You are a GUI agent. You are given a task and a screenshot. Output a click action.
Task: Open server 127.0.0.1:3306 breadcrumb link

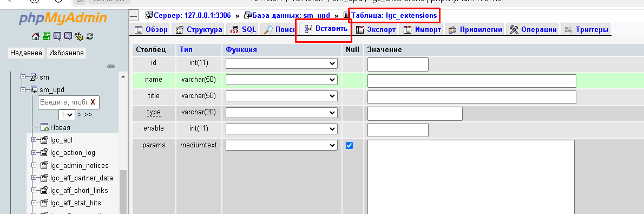pyautogui.click(x=192, y=16)
